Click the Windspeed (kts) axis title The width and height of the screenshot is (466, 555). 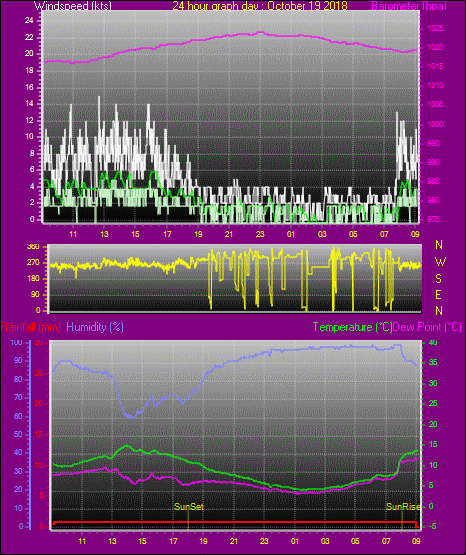pos(73,6)
